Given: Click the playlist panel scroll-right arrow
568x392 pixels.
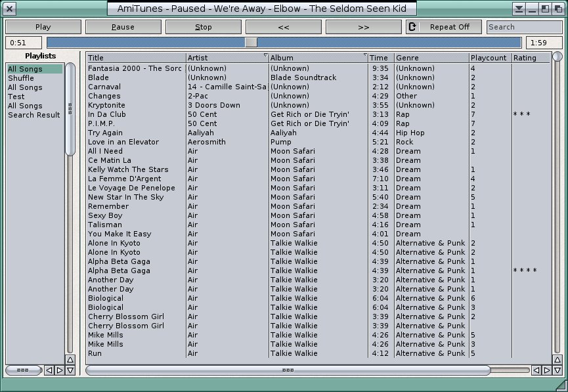Looking at the screenshot, I should (x=60, y=370).
